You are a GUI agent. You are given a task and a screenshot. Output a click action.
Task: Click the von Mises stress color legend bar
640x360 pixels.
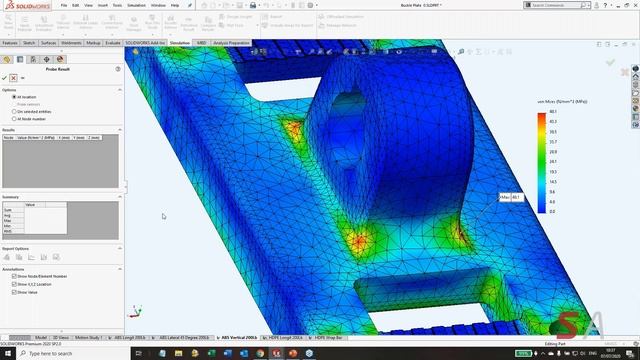(x=542, y=162)
